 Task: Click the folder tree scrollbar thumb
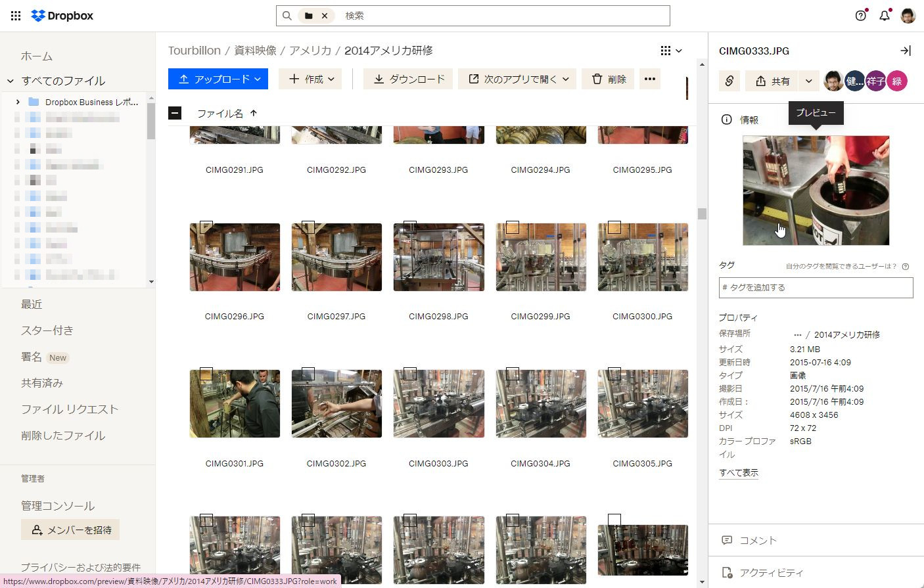tap(151, 122)
